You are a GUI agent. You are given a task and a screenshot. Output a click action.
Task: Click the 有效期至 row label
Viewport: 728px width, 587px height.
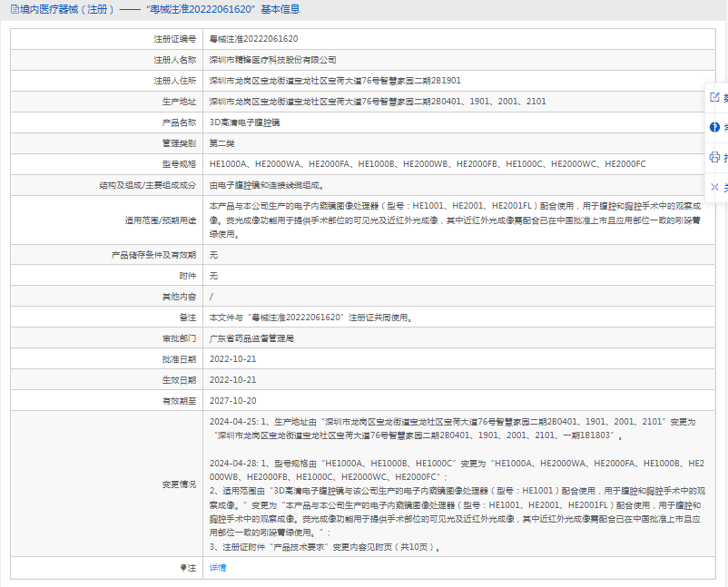[179, 401]
